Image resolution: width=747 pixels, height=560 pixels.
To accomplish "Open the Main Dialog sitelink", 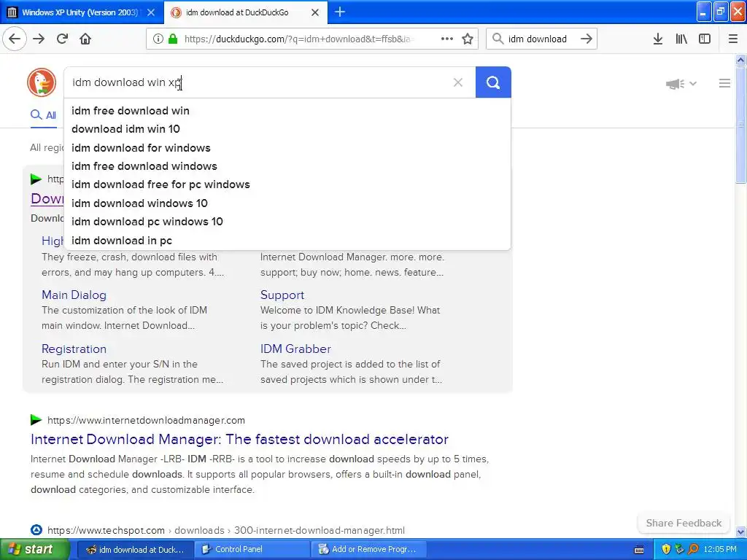I will click(74, 295).
